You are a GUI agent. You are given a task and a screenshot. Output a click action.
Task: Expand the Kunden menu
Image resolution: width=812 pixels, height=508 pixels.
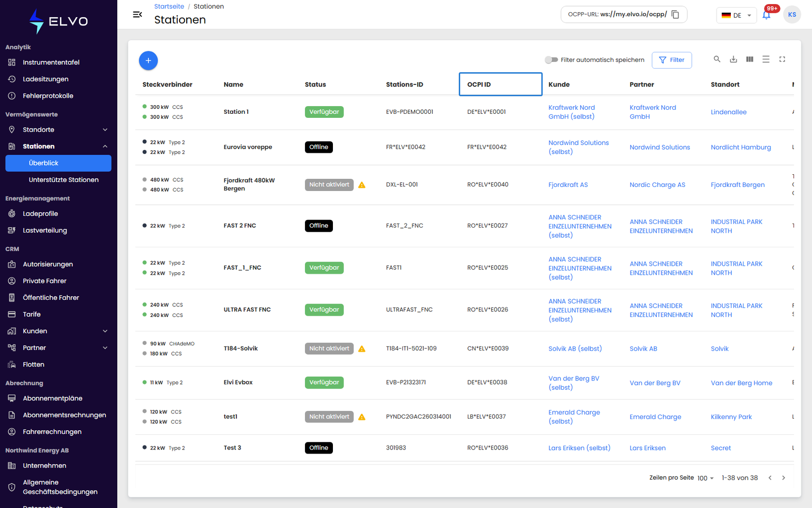point(58,331)
